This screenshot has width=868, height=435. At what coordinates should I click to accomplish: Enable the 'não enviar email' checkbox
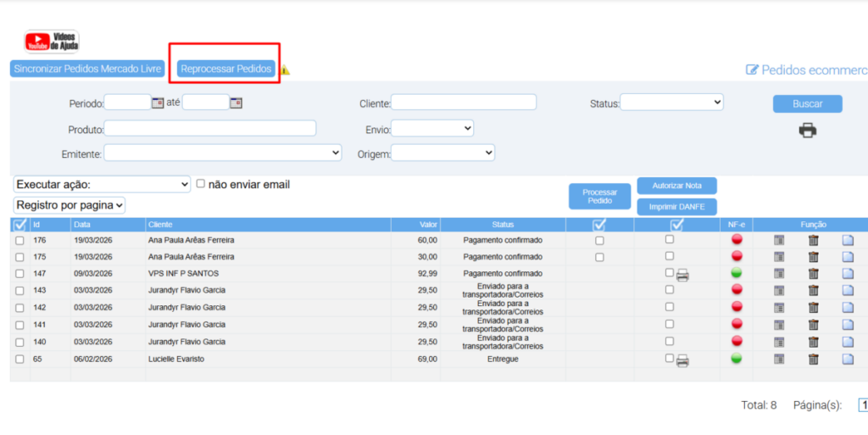[x=201, y=183]
